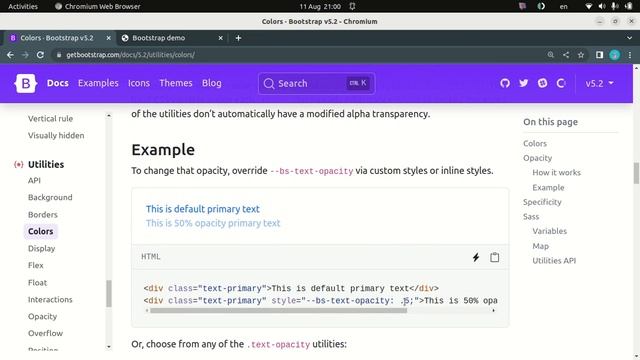This screenshot has width=640, height=360.
Task: Open en keyboard language selector
Action: pyautogui.click(x=564, y=6)
